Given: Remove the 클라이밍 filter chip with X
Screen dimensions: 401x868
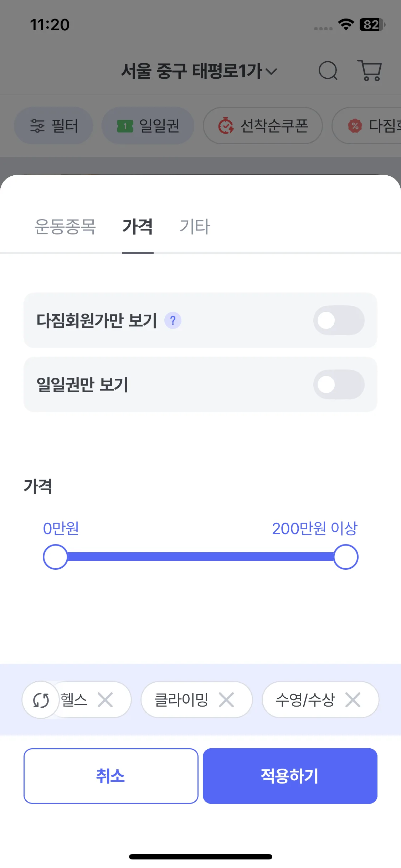Looking at the screenshot, I should (x=226, y=700).
